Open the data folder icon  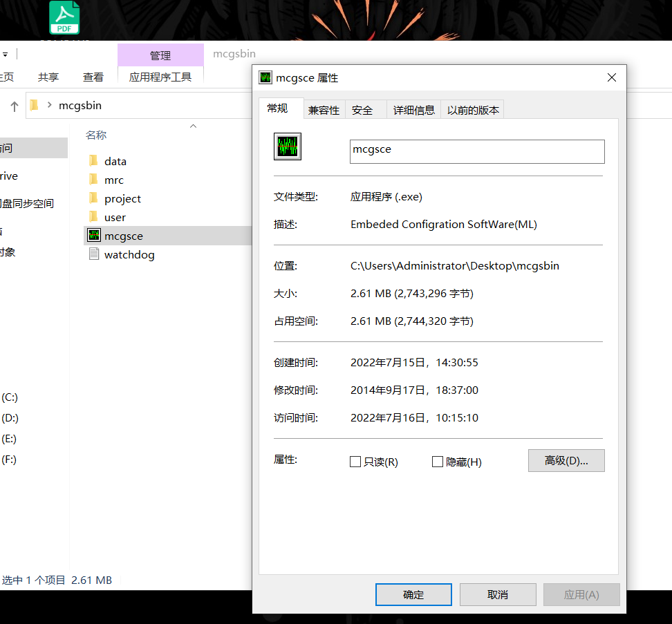94,161
